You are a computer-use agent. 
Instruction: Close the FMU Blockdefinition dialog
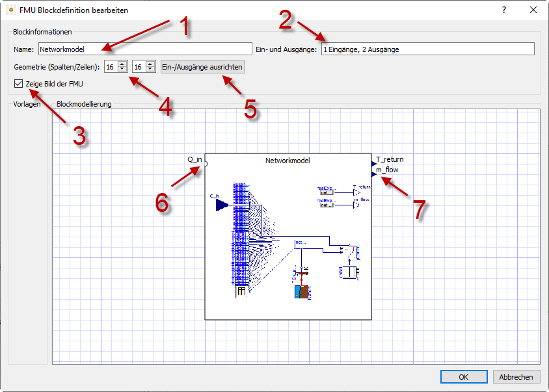click(533, 10)
